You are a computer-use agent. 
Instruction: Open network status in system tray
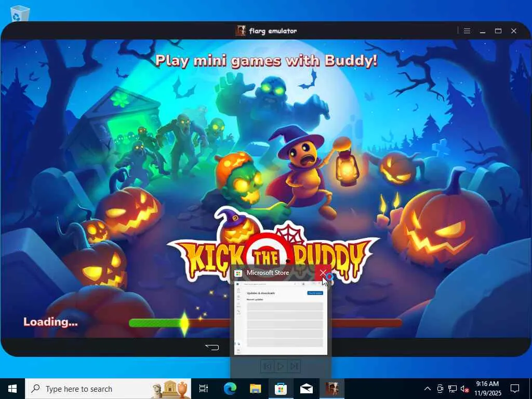(453, 389)
